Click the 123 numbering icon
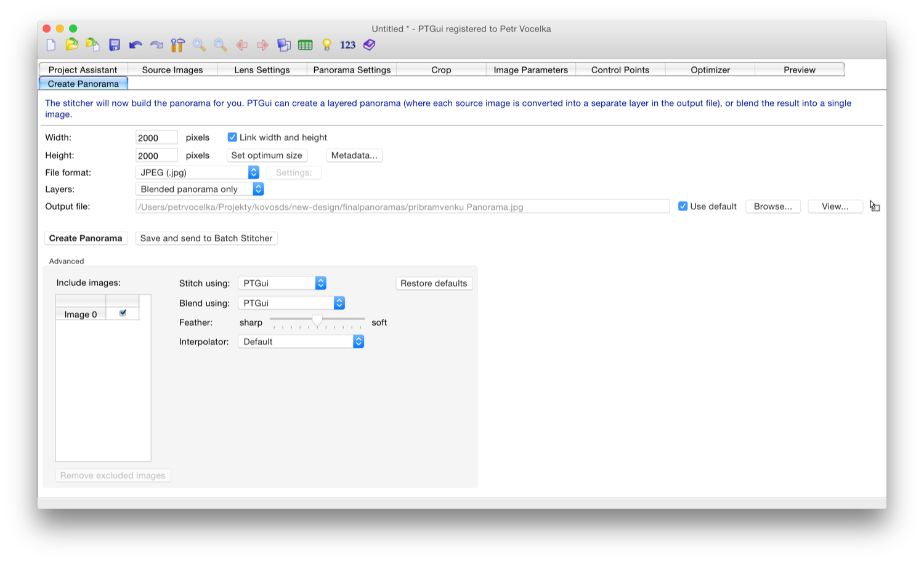 click(x=347, y=45)
